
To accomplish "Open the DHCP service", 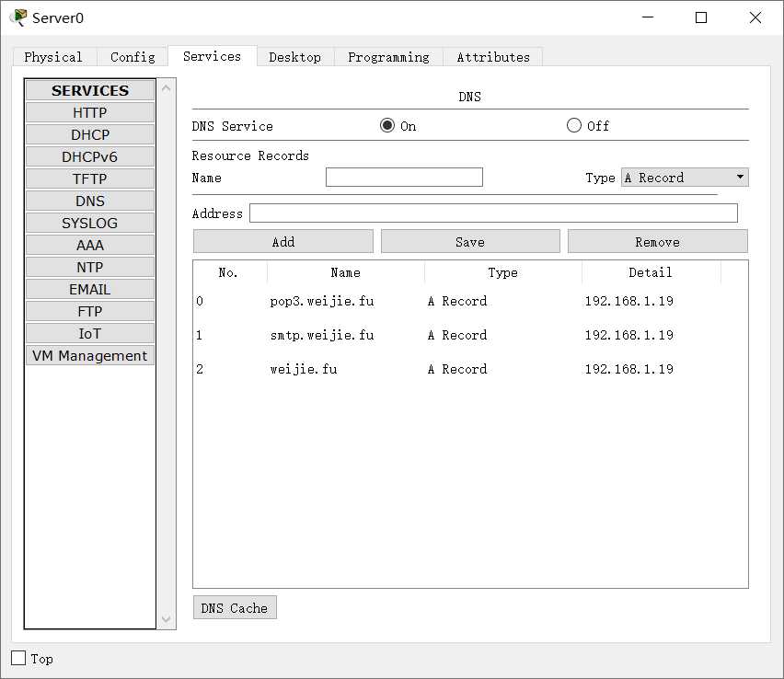I will (x=90, y=134).
